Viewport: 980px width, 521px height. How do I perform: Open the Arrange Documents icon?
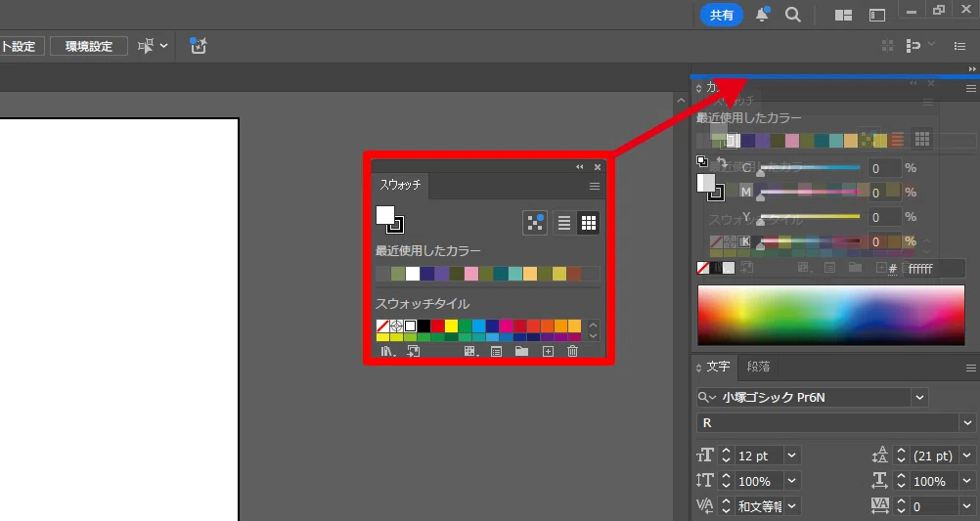pyautogui.click(x=844, y=15)
